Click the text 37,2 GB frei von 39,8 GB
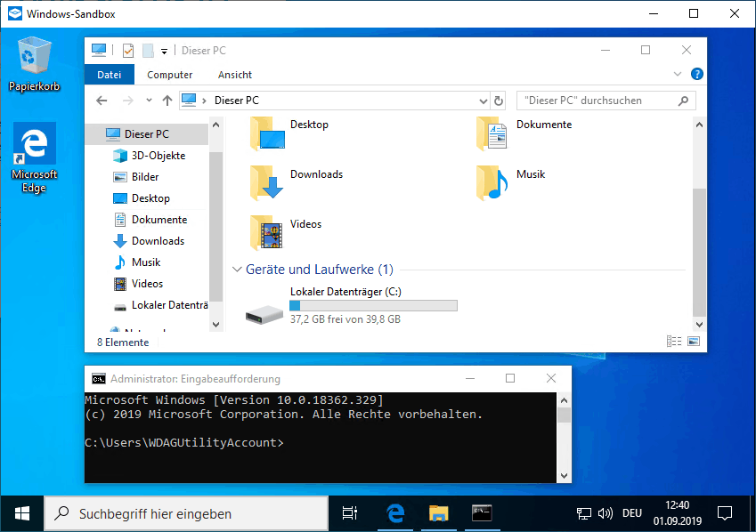This screenshot has height=532, width=756. 345,319
